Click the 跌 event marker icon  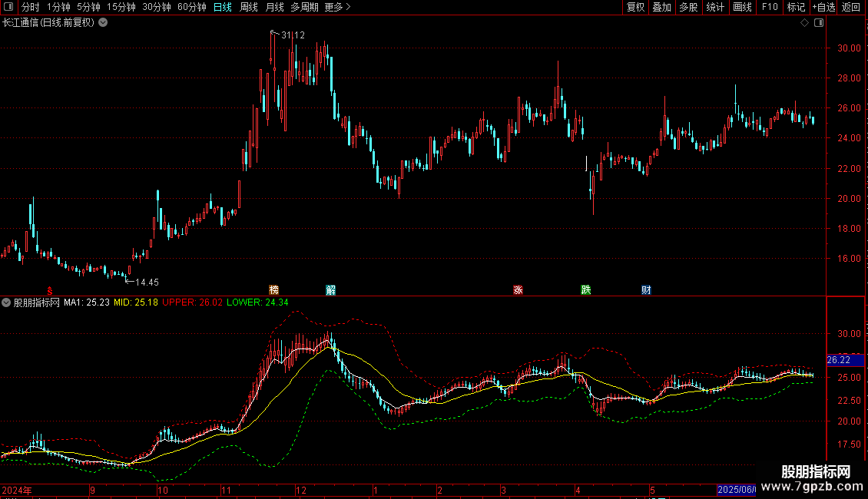585,290
